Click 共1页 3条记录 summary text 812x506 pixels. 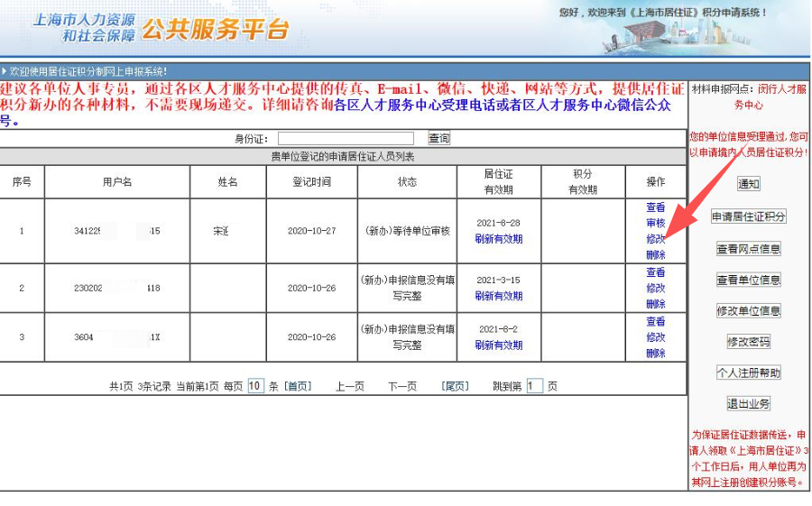pyautogui.click(x=141, y=386)
